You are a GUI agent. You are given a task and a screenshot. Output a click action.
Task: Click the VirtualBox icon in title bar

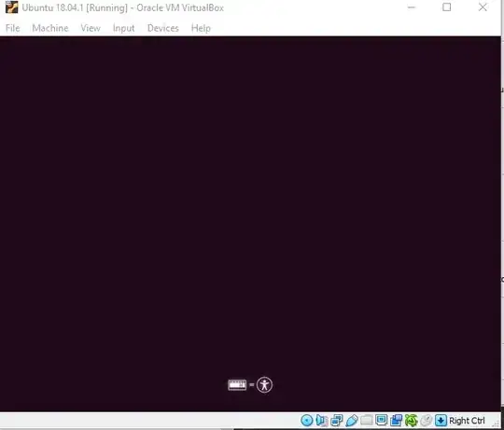click(x=11, y=7)
